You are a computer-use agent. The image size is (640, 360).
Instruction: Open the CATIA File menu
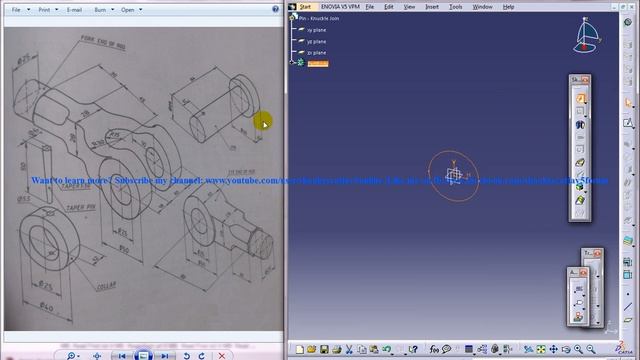[x=369, y=7]
